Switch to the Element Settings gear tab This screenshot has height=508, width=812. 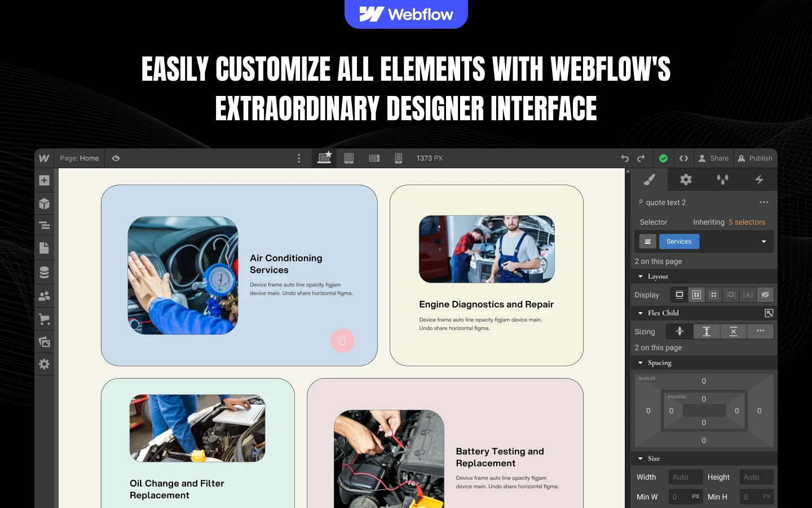[686, 180]
